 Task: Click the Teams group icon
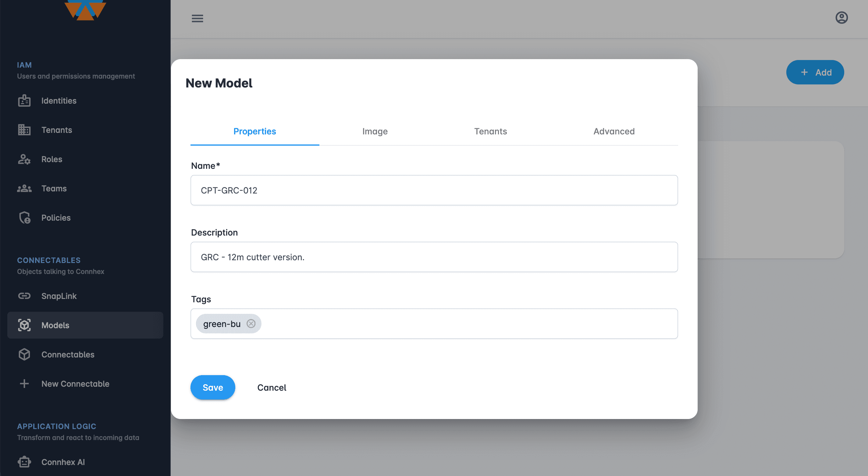24,189
